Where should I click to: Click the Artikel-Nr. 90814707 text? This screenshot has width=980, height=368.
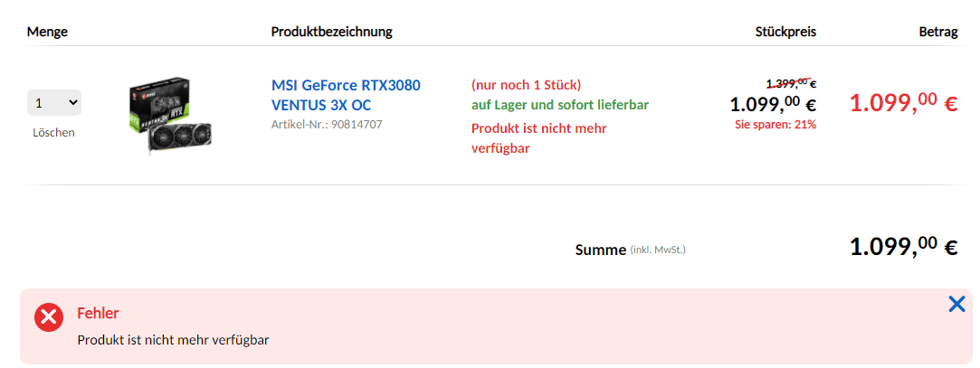pyautogui.click(x=327, y=124)
